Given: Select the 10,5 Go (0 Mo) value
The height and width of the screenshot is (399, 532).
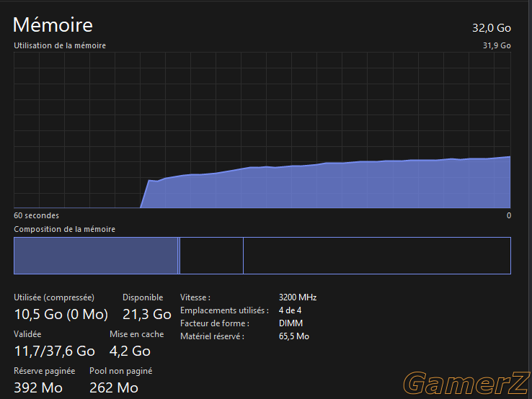Looking at the screenshot, I should (61, 314).
